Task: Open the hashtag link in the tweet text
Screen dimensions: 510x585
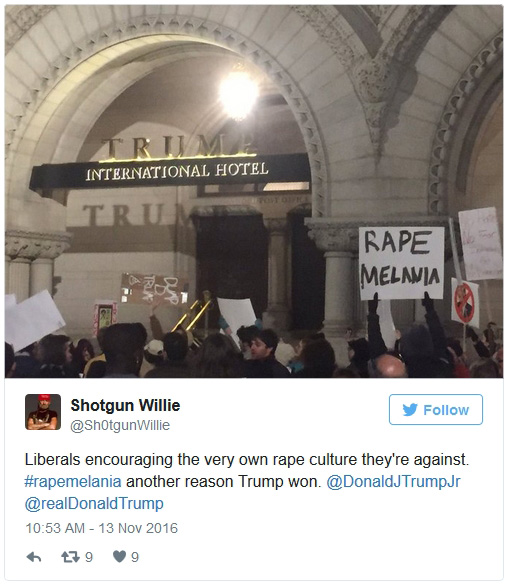Action: click(73, 481)
